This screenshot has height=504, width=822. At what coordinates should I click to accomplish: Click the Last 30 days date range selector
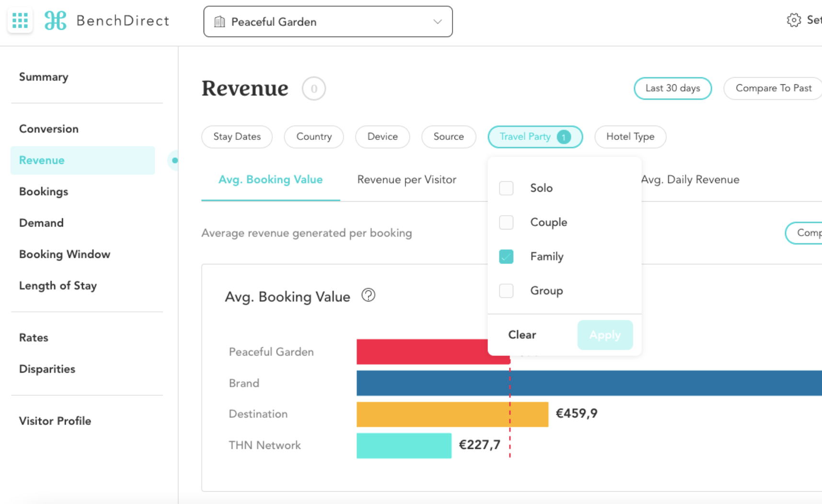click(672, 88)
